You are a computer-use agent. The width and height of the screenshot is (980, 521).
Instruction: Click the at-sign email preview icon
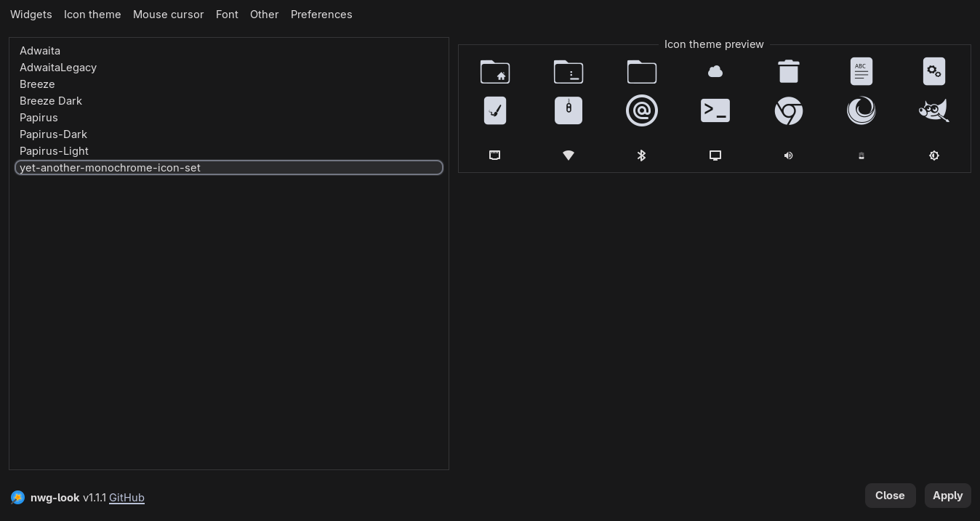pos(642,110)
